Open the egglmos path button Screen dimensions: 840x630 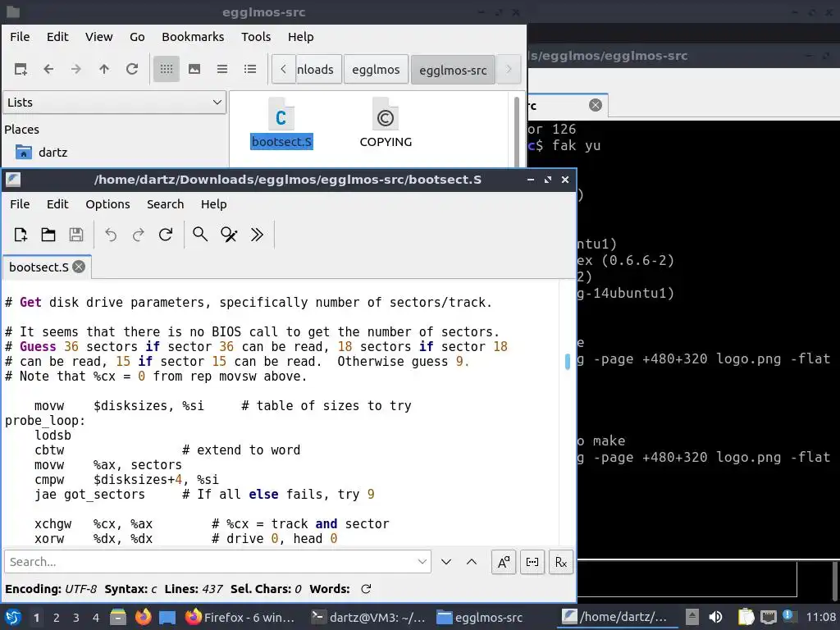click(x=376, y=70)
